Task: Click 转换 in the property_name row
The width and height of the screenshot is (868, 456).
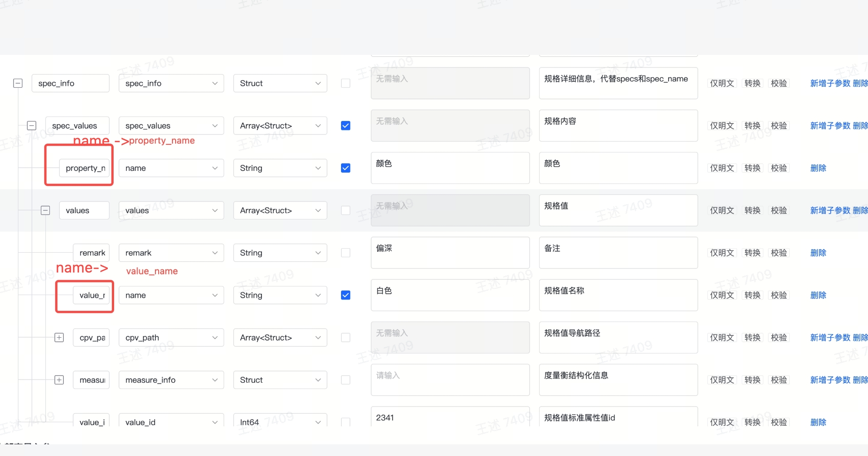Action: pyautogui.click(x=752, y=168)
